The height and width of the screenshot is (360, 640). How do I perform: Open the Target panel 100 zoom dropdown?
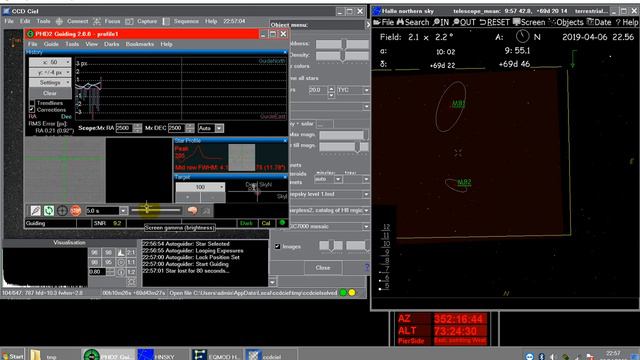[200, 187]
